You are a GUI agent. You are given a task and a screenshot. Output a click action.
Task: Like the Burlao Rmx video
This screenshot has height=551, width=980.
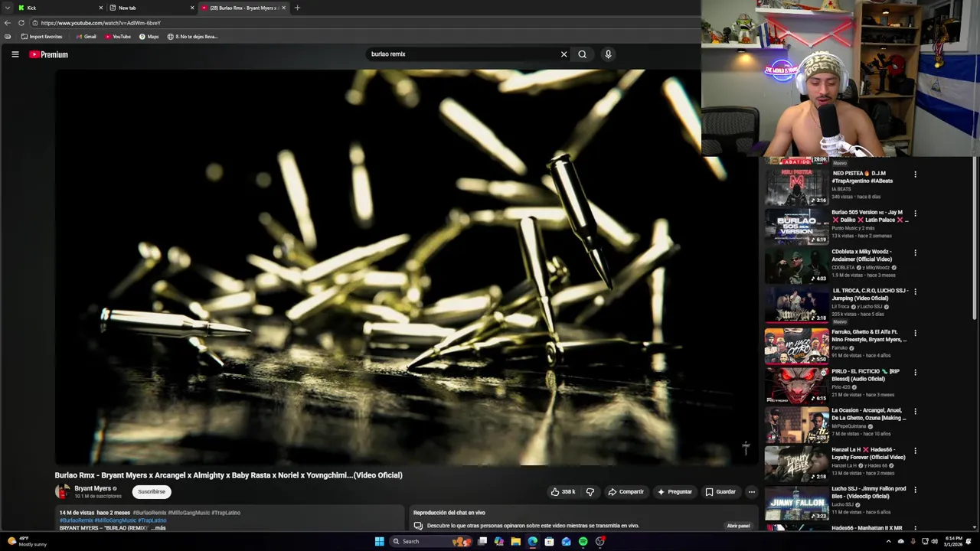pyautogui.click(x=563, y=492)
